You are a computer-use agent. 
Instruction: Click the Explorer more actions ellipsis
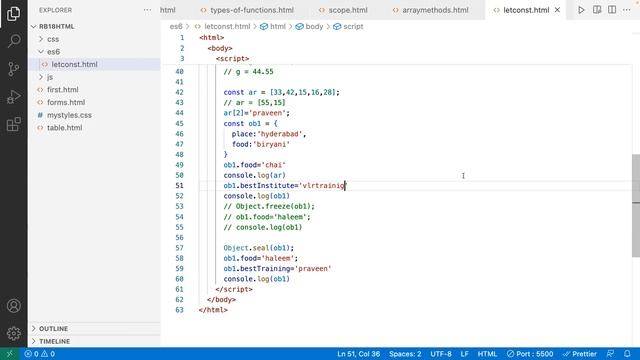147,10
